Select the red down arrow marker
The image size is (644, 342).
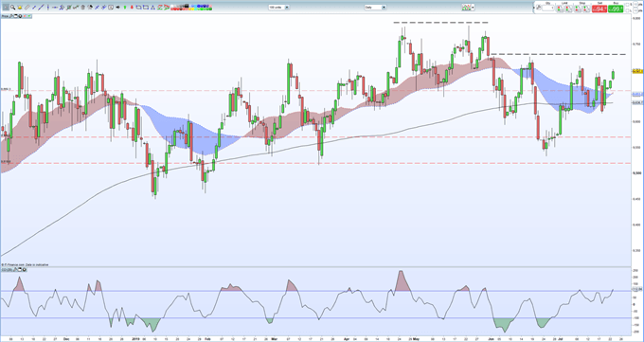coord(132,7)
